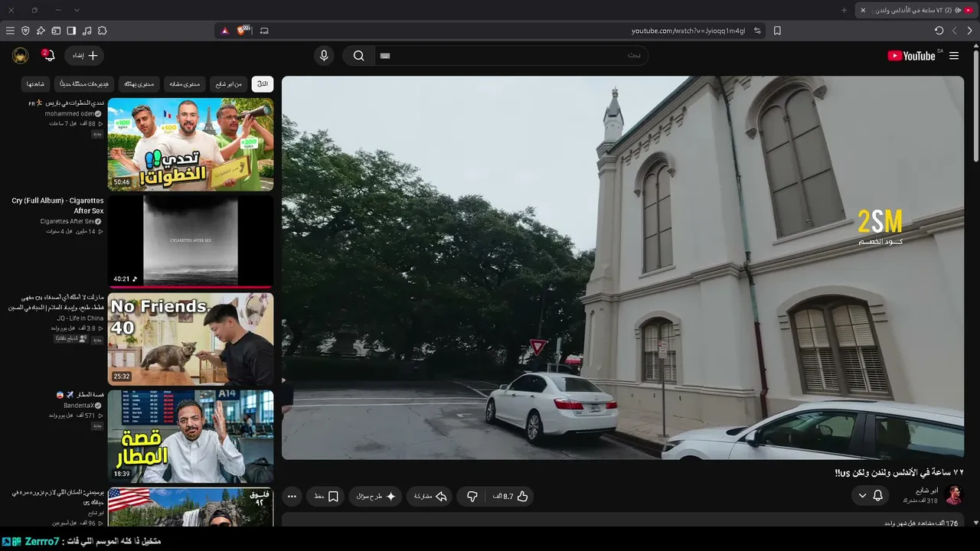The height and width of the screenshot is (551, 980).
Task: Share the video via مشاركة button
Action: tap(430, 497)
